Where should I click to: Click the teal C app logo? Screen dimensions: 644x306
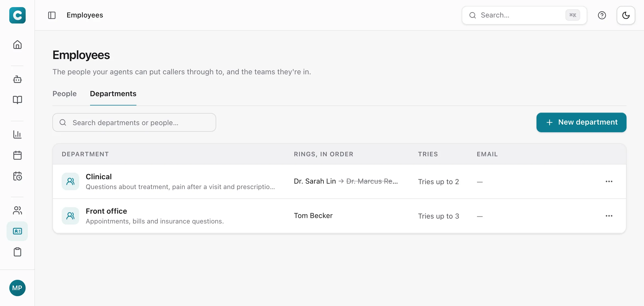point(17,15)
